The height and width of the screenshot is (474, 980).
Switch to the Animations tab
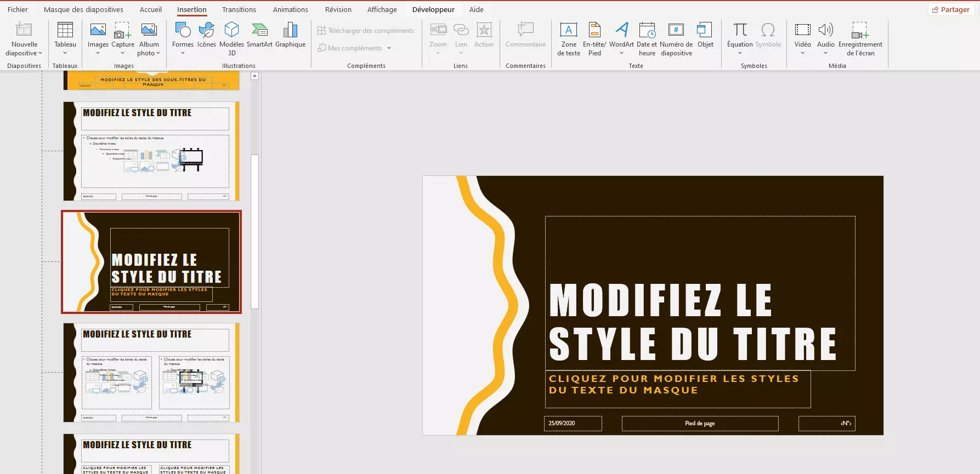pyautogui.click(x=291, y=9)
